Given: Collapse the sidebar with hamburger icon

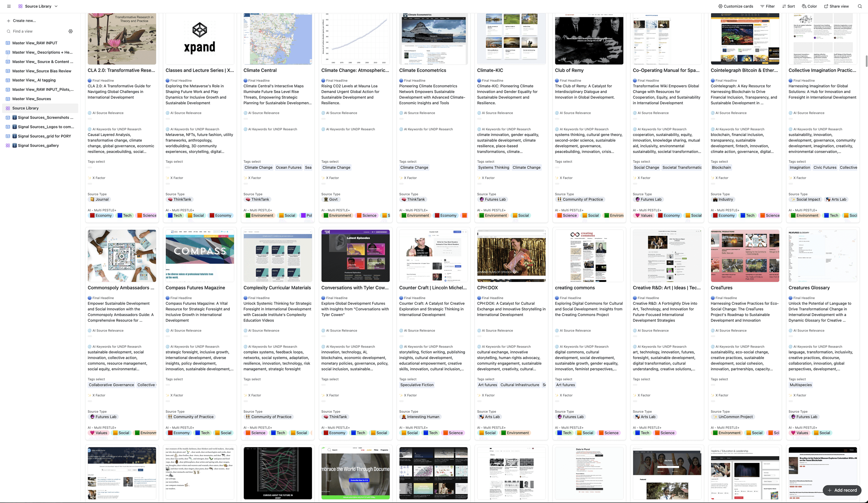Looking at the screenshot, I should [x=9, y=6].
